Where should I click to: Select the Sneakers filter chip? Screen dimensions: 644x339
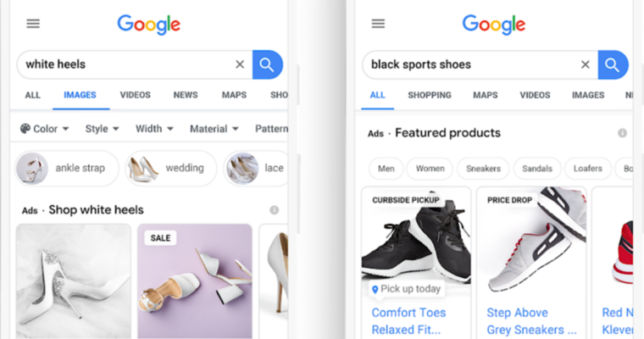(483, 169)
